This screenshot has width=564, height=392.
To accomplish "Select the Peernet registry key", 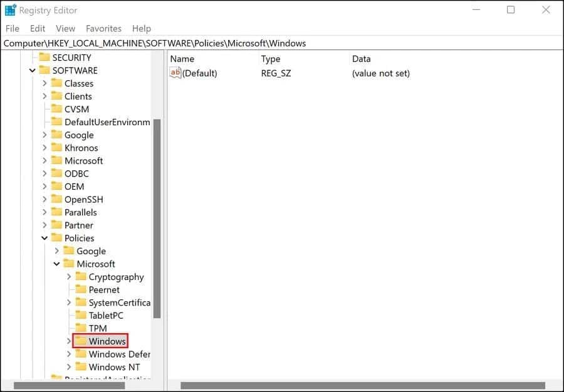I will pyautogui.click(x=105, y=289).
